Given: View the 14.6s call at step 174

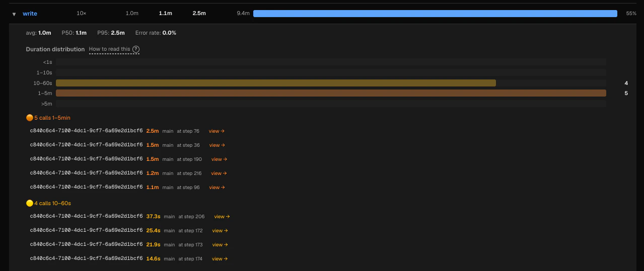Looking at the screenshot, I should click(220, 259).
